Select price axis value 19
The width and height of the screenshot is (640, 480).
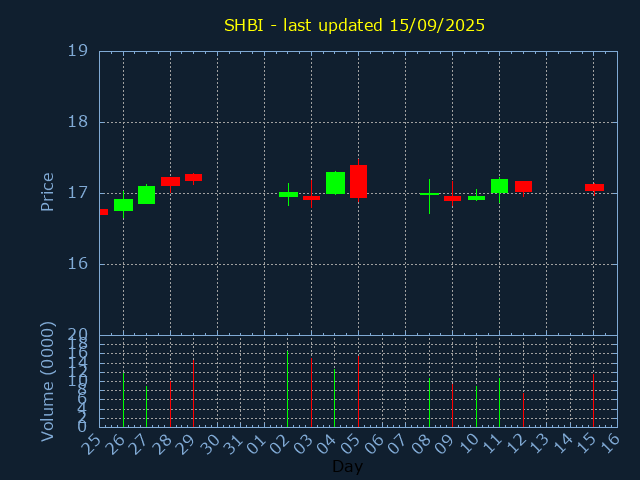tap(78, 51)
